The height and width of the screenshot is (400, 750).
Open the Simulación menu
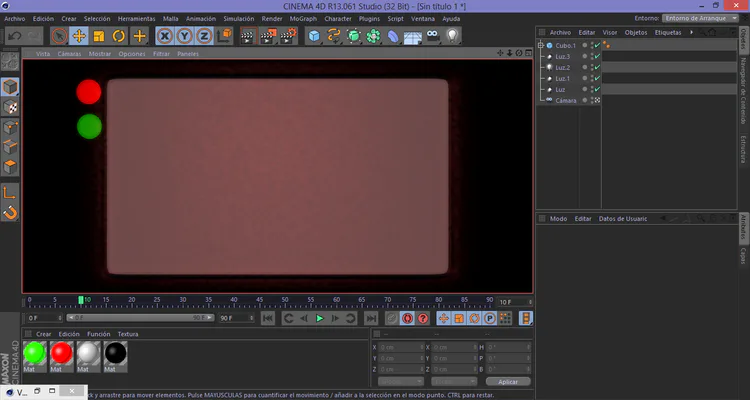coord(239,19)
